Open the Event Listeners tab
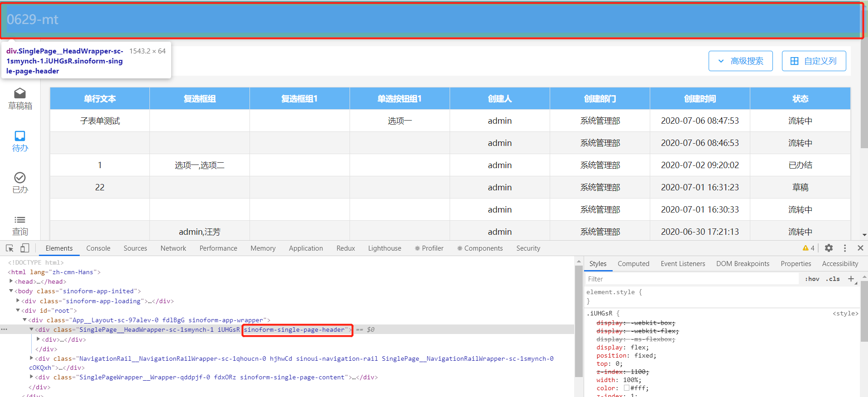This screenshot has height=397, width=868. (x=683, y=264)
